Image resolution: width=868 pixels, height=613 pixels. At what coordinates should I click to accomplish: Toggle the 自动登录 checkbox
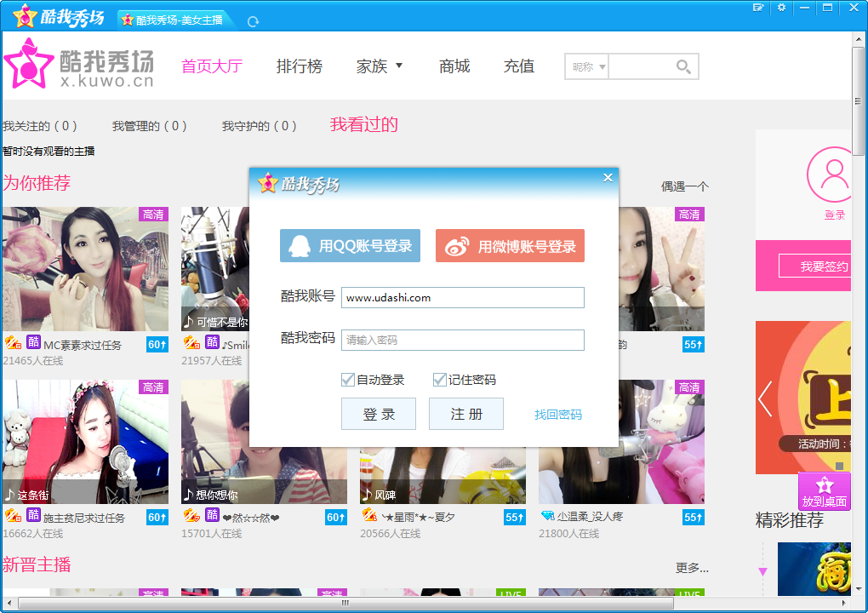[x=348, y=380]
